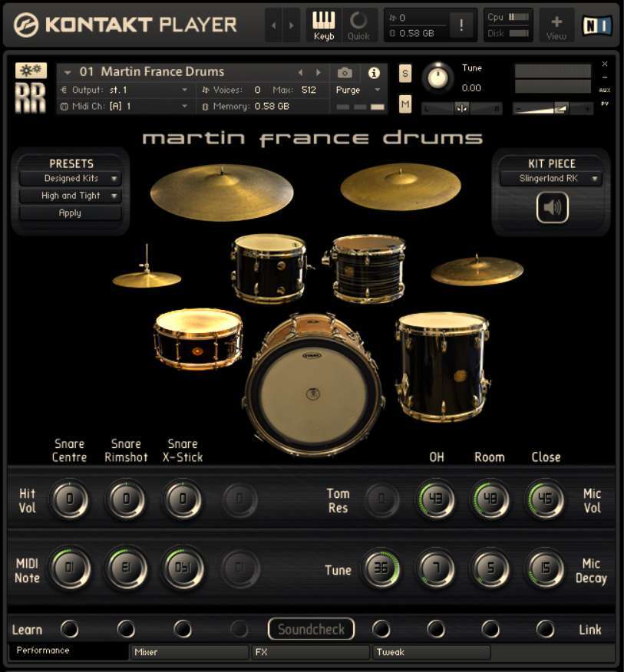Screen dimensions: 624x672
Task: Expand the instrument name menu arrow
Action: click(68, 72)
